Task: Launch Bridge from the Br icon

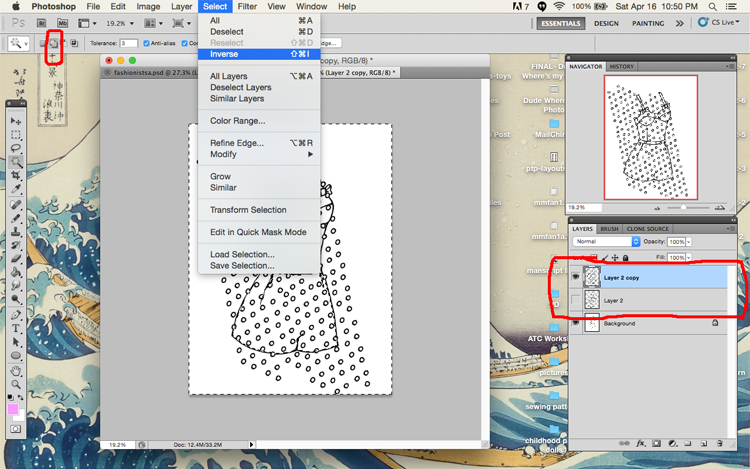Action: (42, 23)
